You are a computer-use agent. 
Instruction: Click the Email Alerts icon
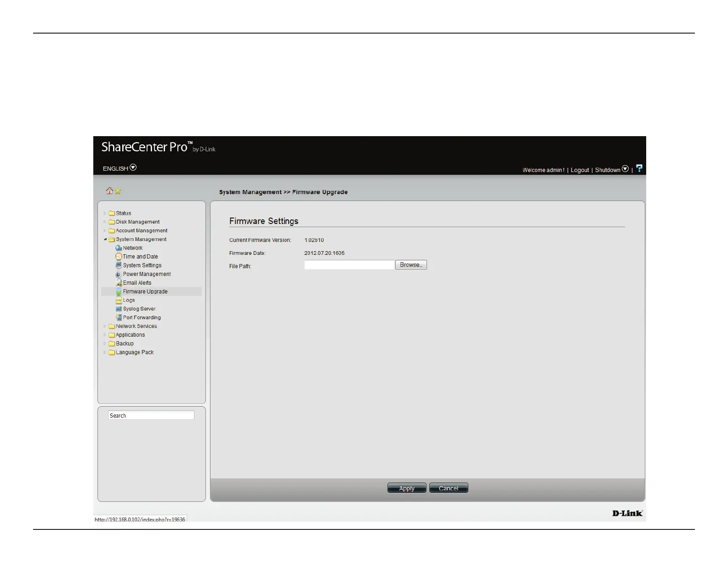point(119,283)
